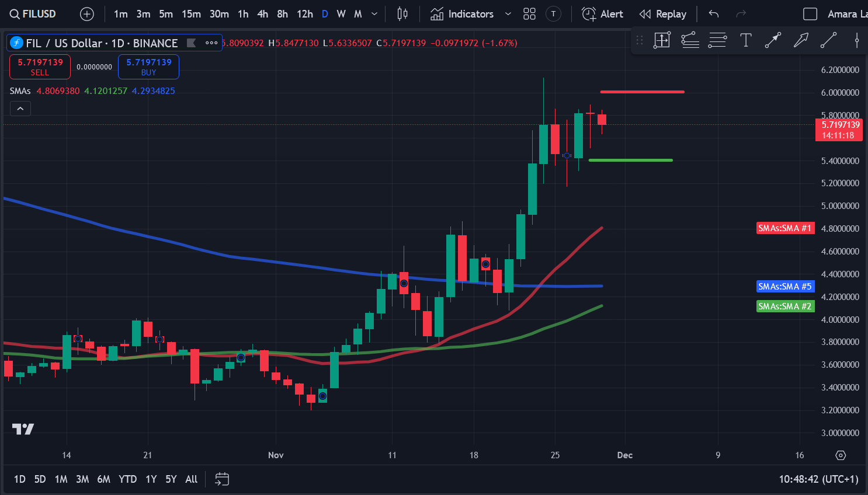Click the BUY 5.7197139 button
The image size is (868, 495).
coord(148,67)
